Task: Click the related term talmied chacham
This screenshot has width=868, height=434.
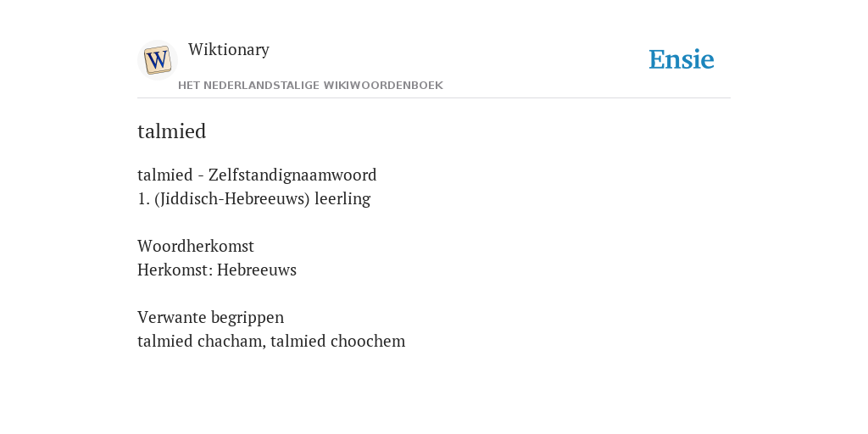Action: click(x=202, y=341)
